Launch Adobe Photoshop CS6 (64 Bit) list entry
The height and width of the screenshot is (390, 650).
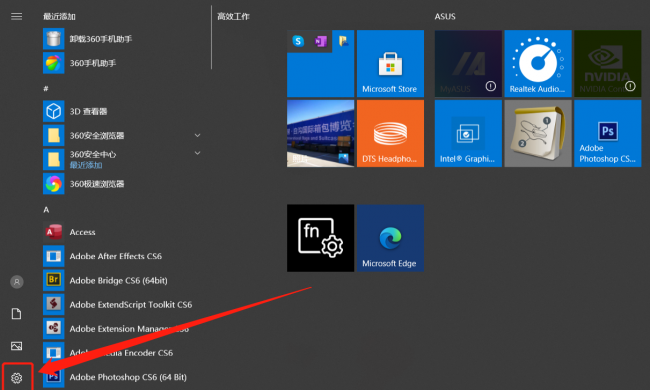[x=121, y=377]
